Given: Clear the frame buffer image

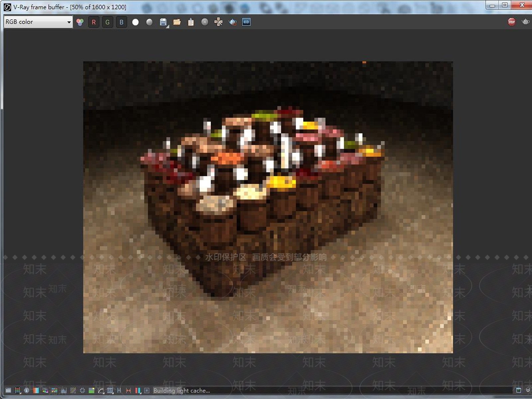Looking at the screenshot, I should click(x=205, y=22).
